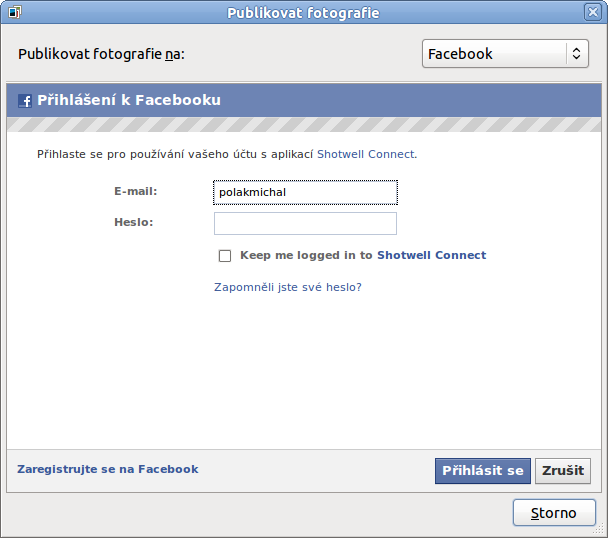
Task: Open Shotwell Connect link in intro sentence
Action: tap(366, 154)
